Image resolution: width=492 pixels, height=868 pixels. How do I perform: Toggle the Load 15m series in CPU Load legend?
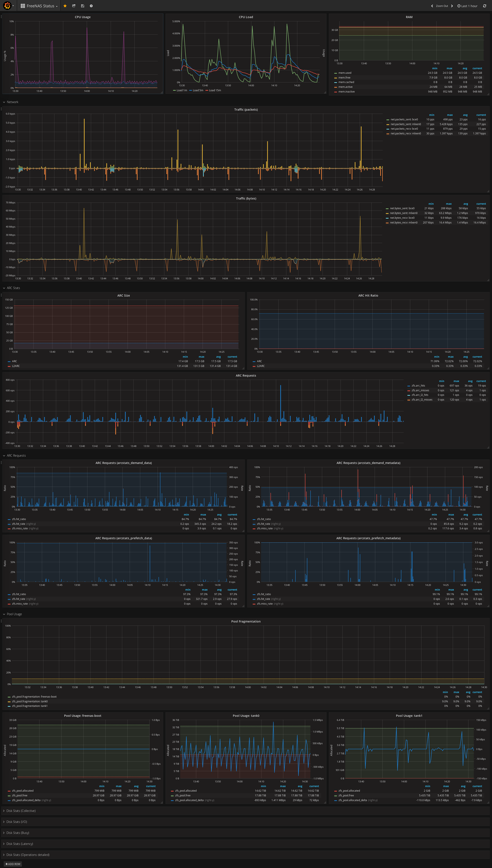click(x=214, y=90)
